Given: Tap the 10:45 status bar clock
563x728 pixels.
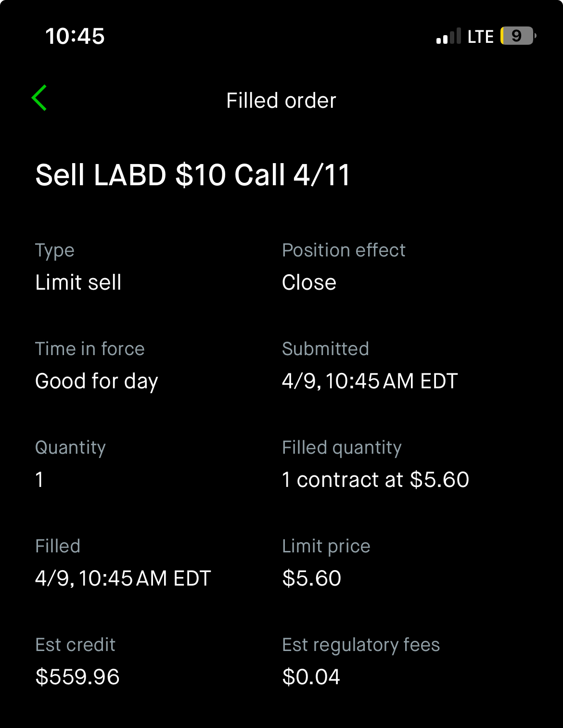Looking at the screenshot, I should [x=75, y=36].
